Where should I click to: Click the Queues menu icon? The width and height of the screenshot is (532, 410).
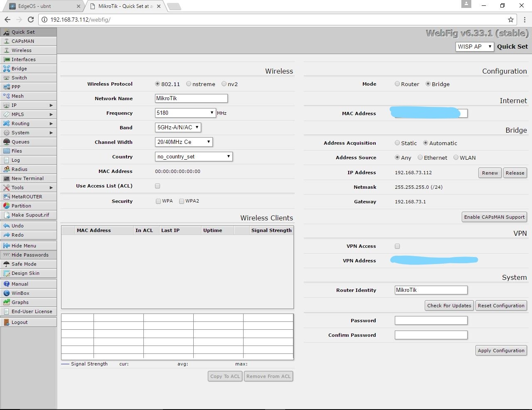[6, 142]
